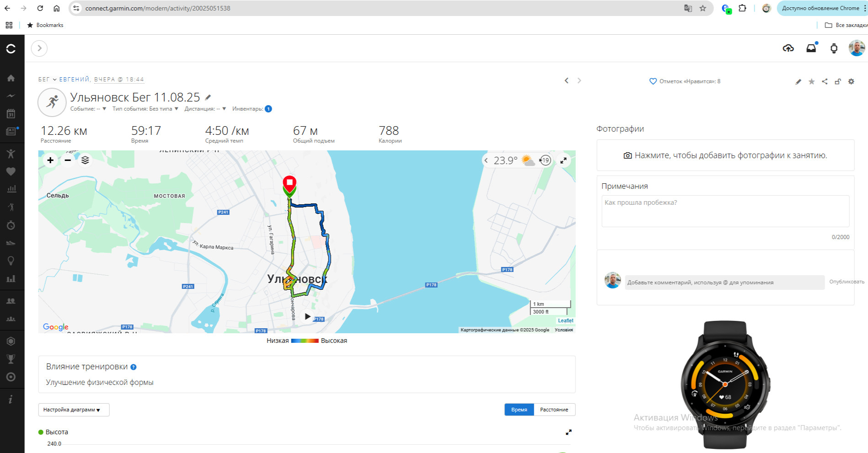Viewport: 868px width, 453px height.
Task: Click in the notes field Как прошла пробежка
Action: [x=725, y=211]
